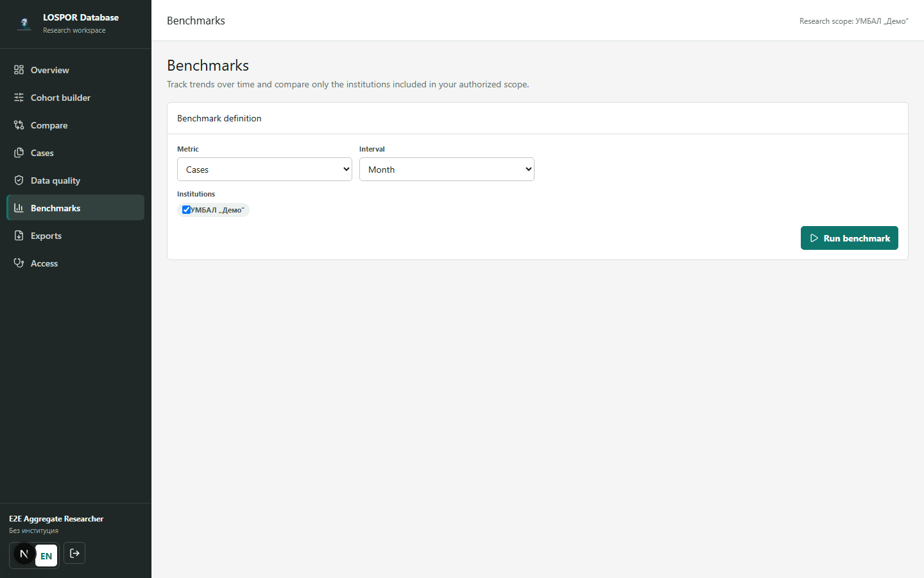
Task: Open the Interval dropdown showing Month
Action: coord(447,170)
